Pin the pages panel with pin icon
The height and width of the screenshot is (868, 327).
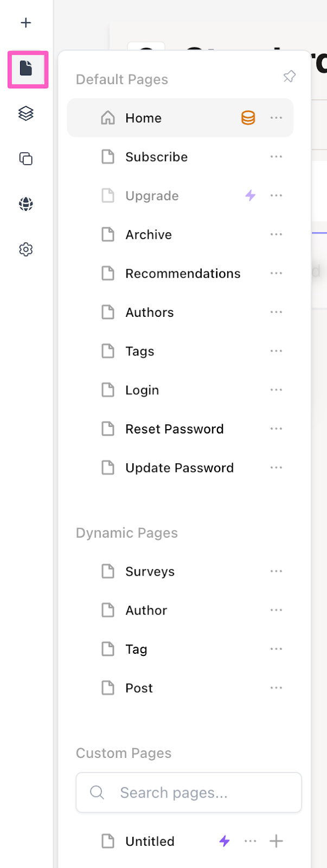click(290, 76)
